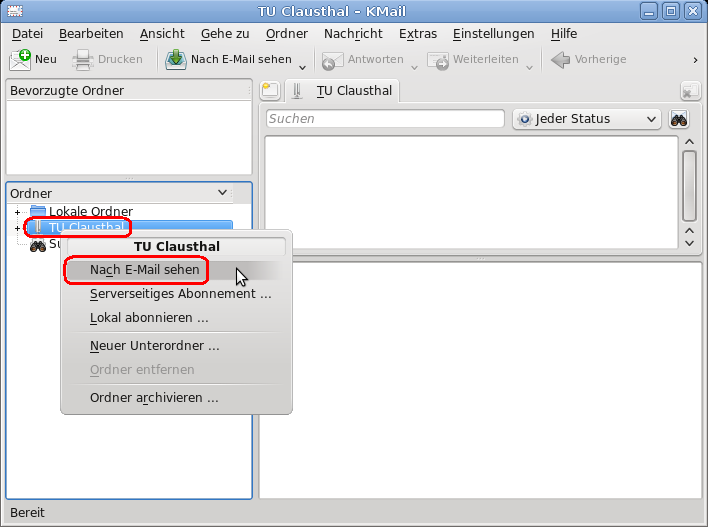The height and width of the screenshot is (527, 708).
Task: Open the Ordner menu in menu bar
Action: click(287, 34)
